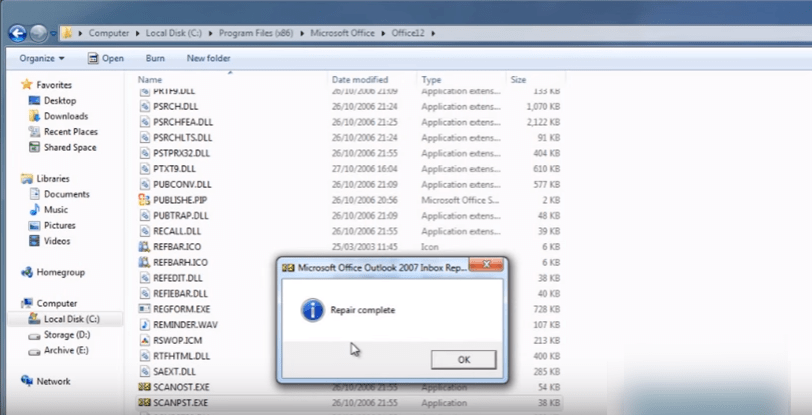The width and height of the screenshot is (812, 415).
Task: Click the PSRCHLTS.DLL file icon
Action: click(145, 137)
